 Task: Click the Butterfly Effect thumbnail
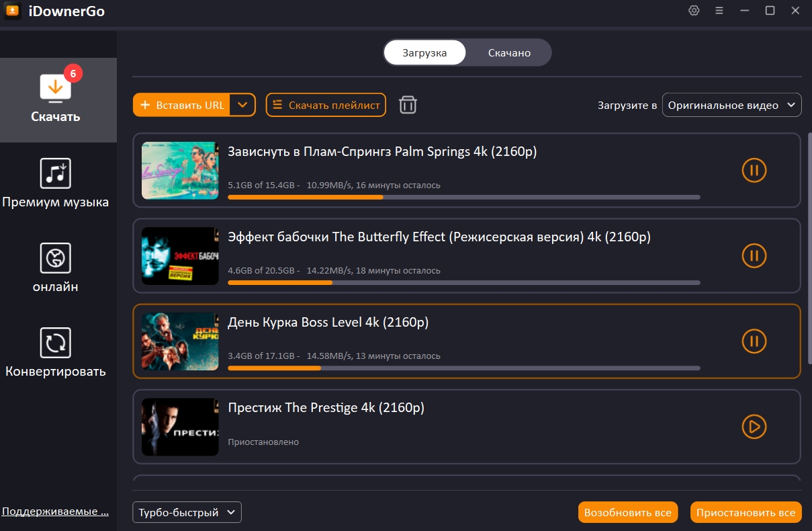coord(180,256)
